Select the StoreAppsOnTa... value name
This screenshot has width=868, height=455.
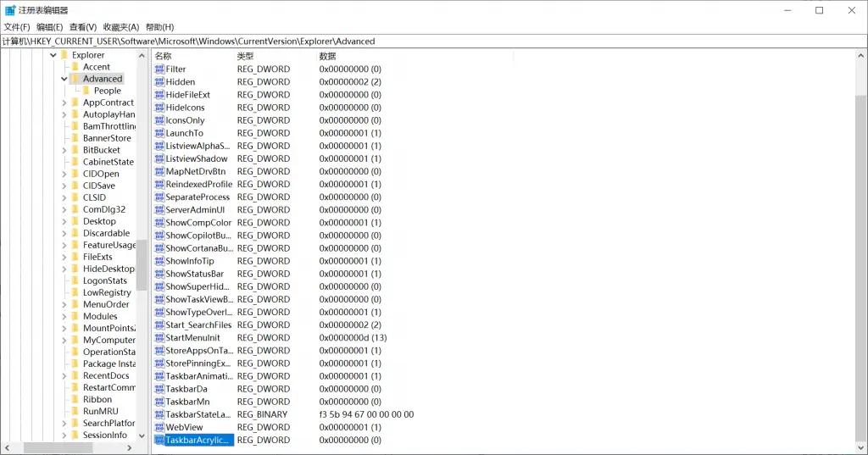coord(199,351)
